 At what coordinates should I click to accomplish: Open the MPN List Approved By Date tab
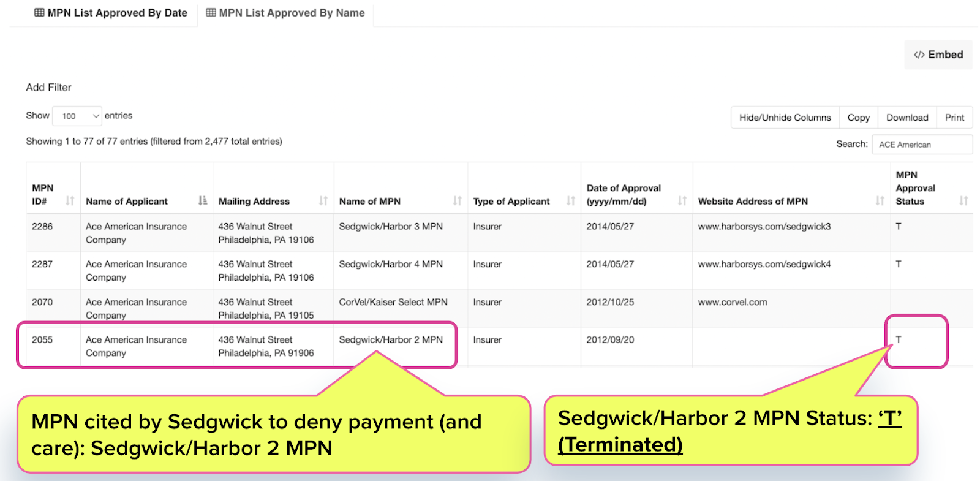click(x=111, y=13)
